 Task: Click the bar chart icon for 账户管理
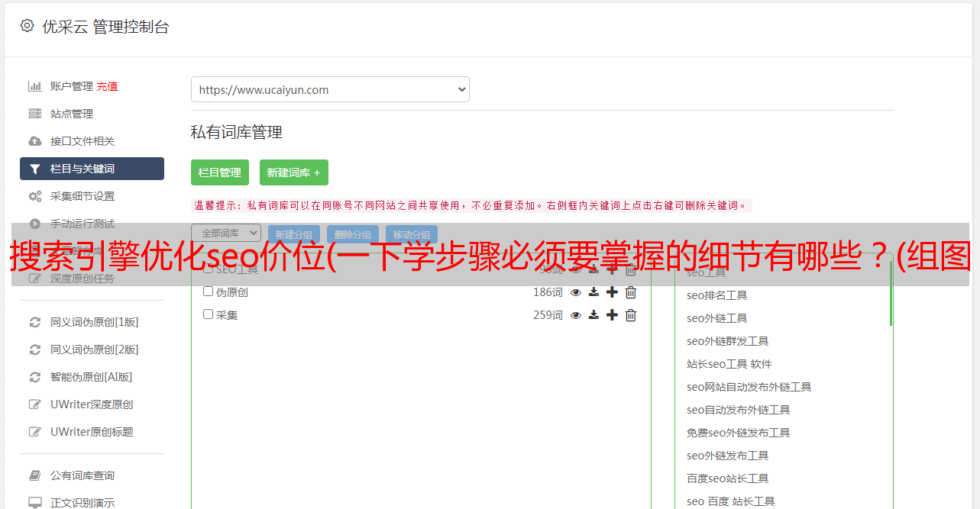(34, 86)
